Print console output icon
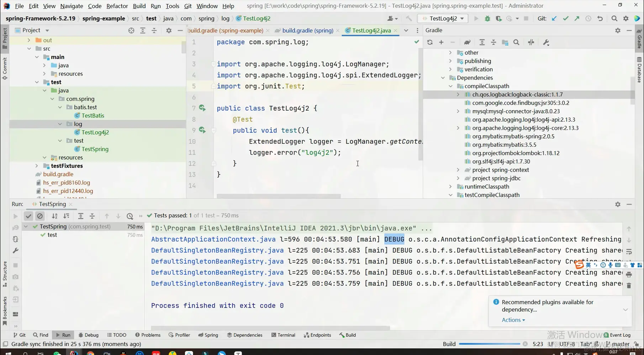The height and width of the screenshot is (355, 644). 629,275
